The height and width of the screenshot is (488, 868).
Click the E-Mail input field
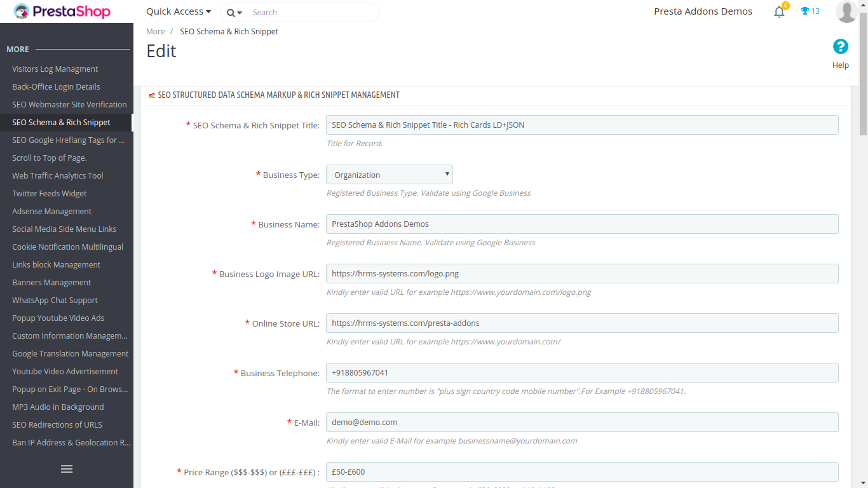point(582,423)
